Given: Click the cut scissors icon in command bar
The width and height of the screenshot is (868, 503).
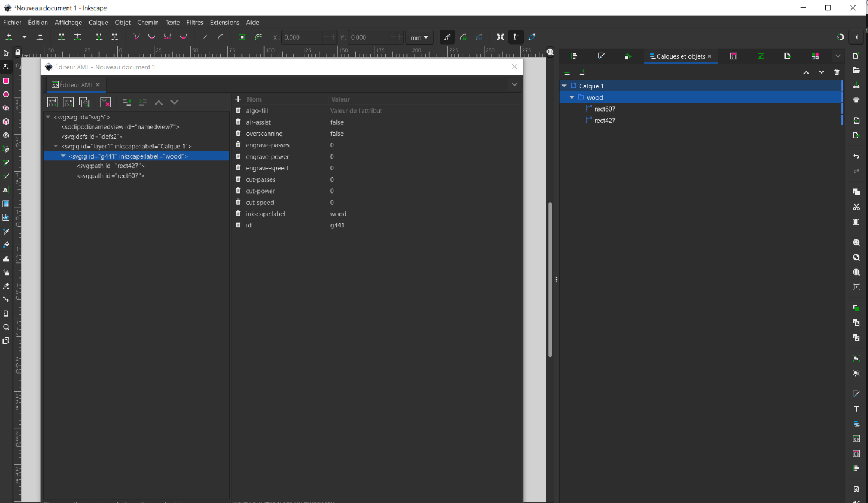Looking at the screenshot, I should click(856, 207).
